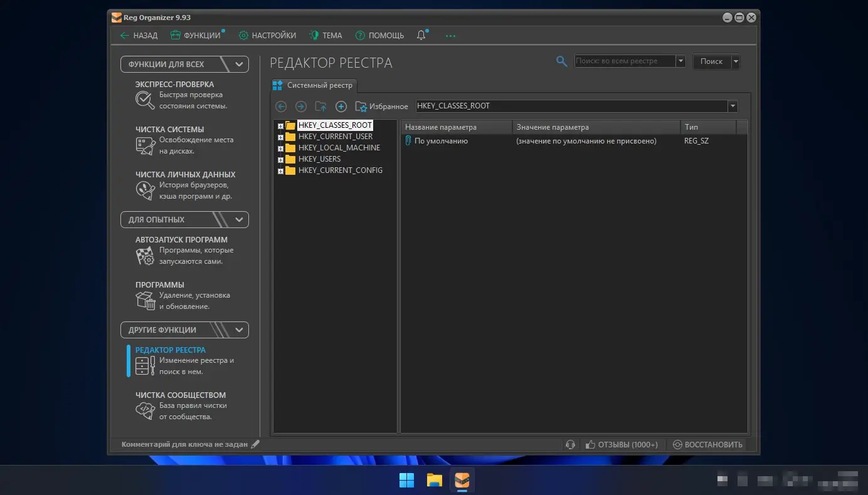Go forward in registry key history
The height and width of the screenshot is (495, 868).
301,107
